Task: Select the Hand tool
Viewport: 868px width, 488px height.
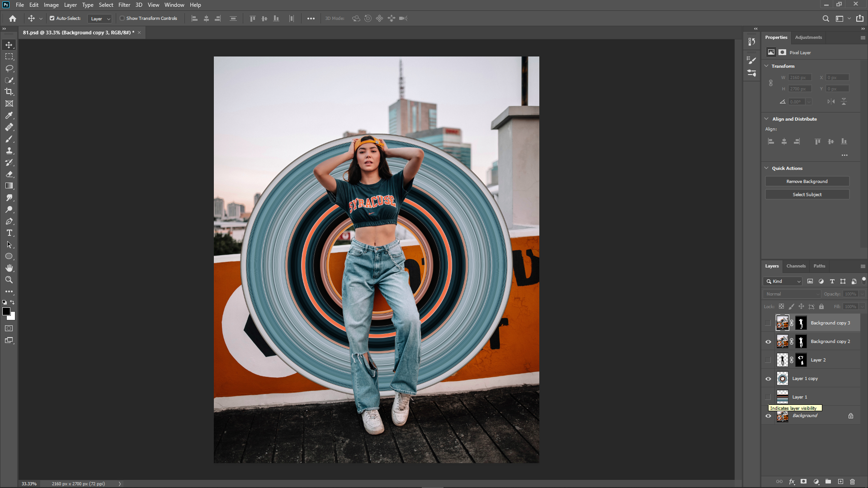Action: 9,268
